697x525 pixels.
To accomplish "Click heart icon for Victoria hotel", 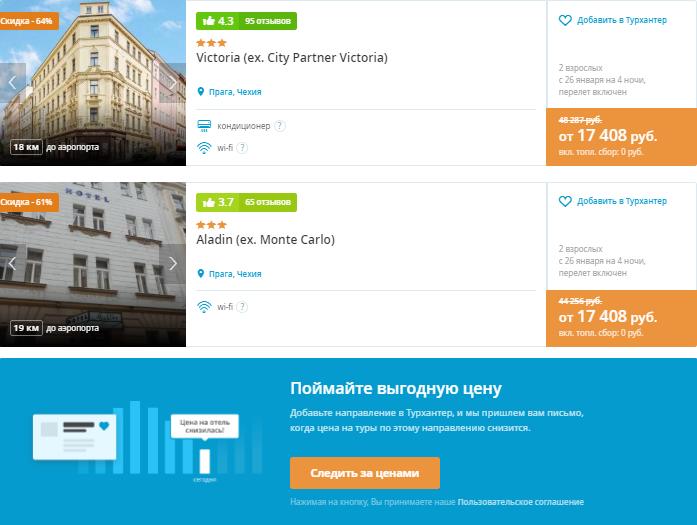I will [565, 20].
